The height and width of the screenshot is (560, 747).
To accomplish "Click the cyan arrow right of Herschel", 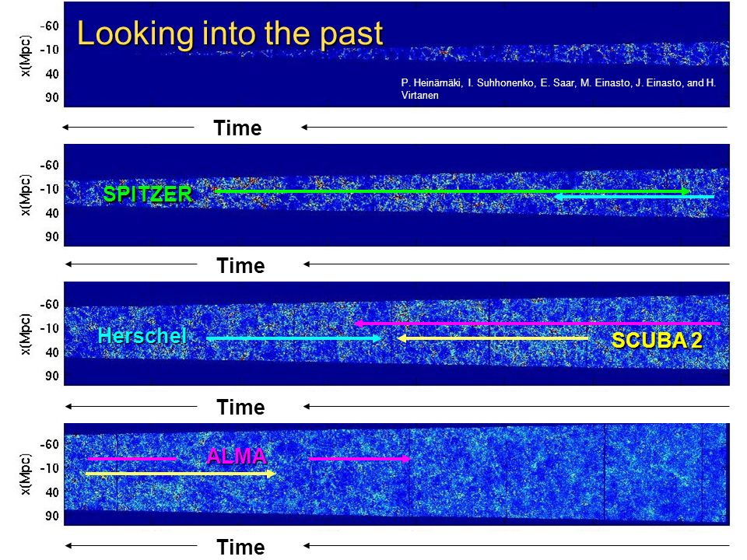I will tap(294, 338).
